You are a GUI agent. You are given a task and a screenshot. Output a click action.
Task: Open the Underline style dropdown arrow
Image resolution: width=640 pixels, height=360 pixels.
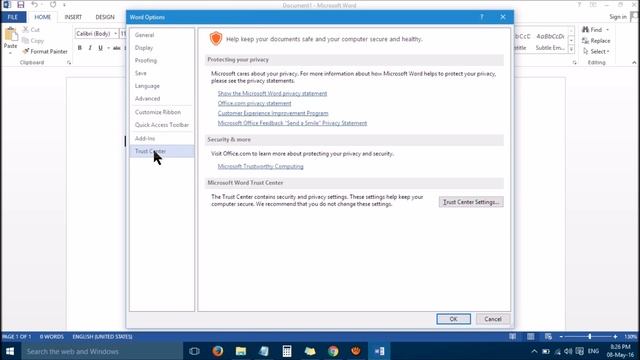click(x=108, y=48)
